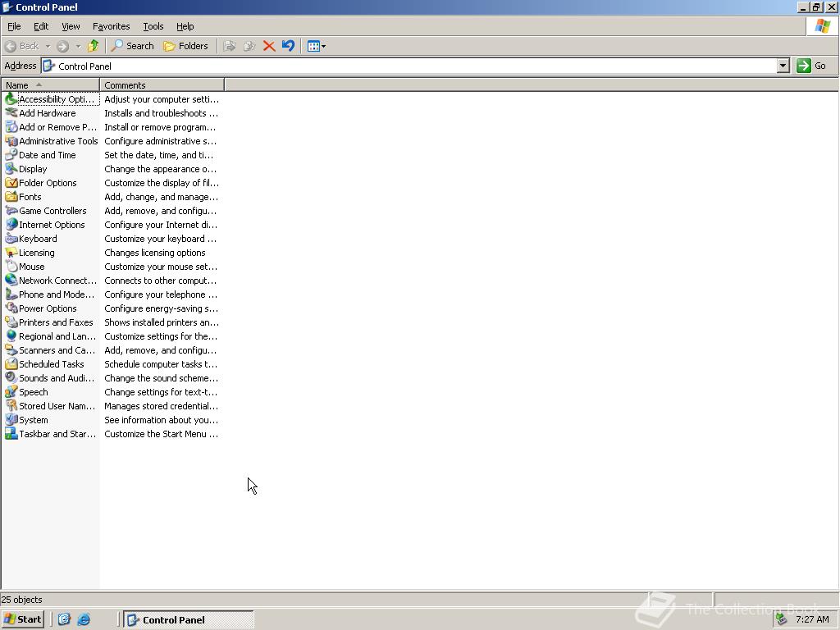Select the Internet Options icon
The image size is (840, 630).
11,224
